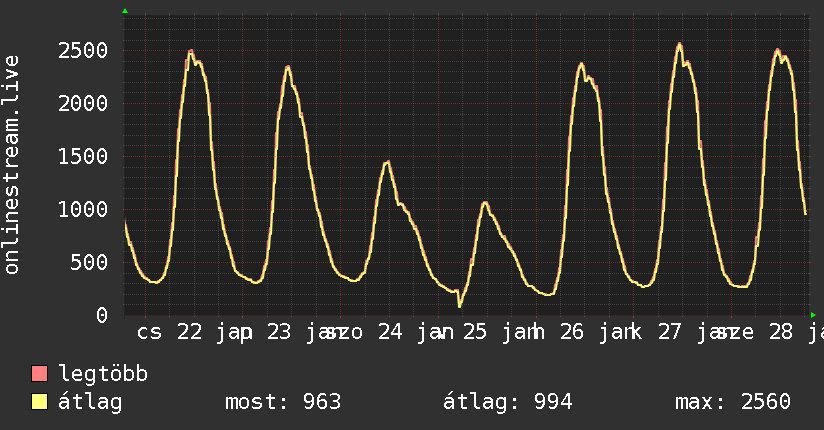Click the 26 date label on x-axis
824x430 pixels.
point(572,332)
